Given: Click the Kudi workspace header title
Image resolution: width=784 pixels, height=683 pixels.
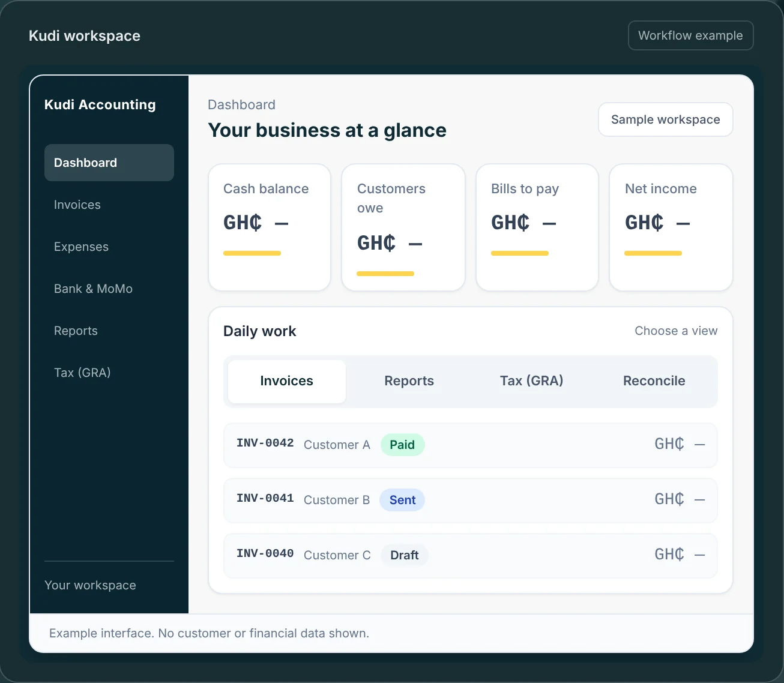Looking at the screenshot, I should pyautogui.click(x=85, y=36).
